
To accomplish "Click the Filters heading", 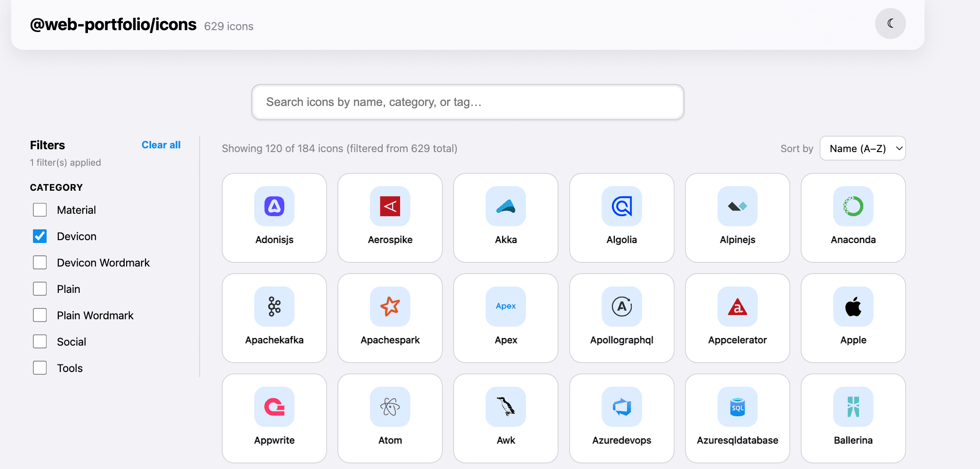I will coord(48,145).
